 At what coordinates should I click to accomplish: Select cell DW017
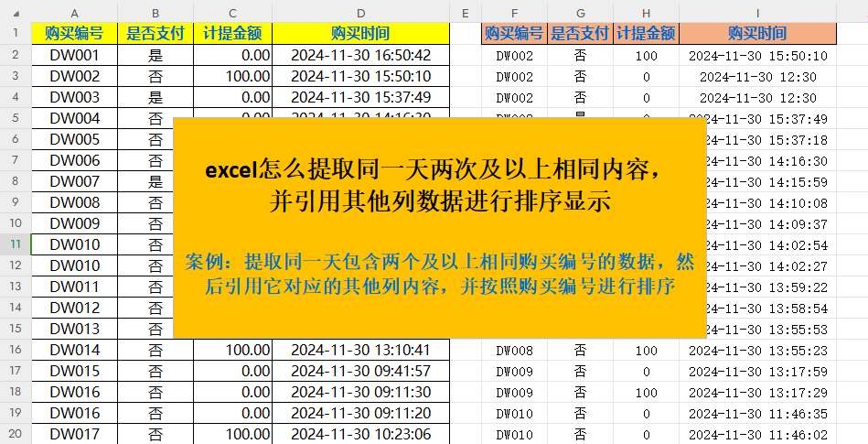coord(75,434)
